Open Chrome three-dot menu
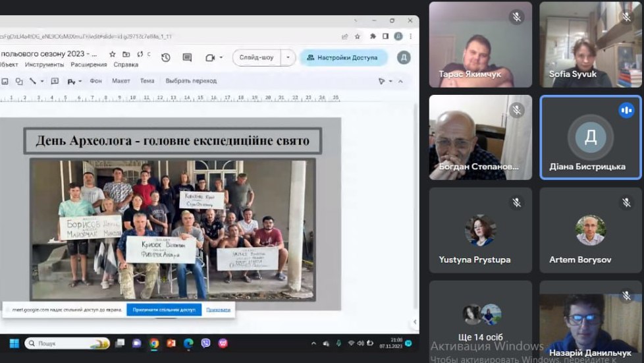This screenshot has height=363, width=644. pos(410,36)
